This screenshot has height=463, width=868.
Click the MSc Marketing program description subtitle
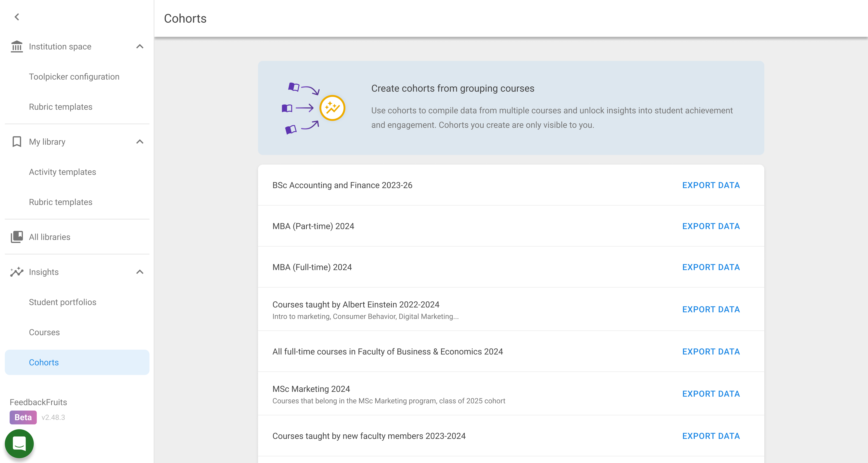[x=389, y=401]
